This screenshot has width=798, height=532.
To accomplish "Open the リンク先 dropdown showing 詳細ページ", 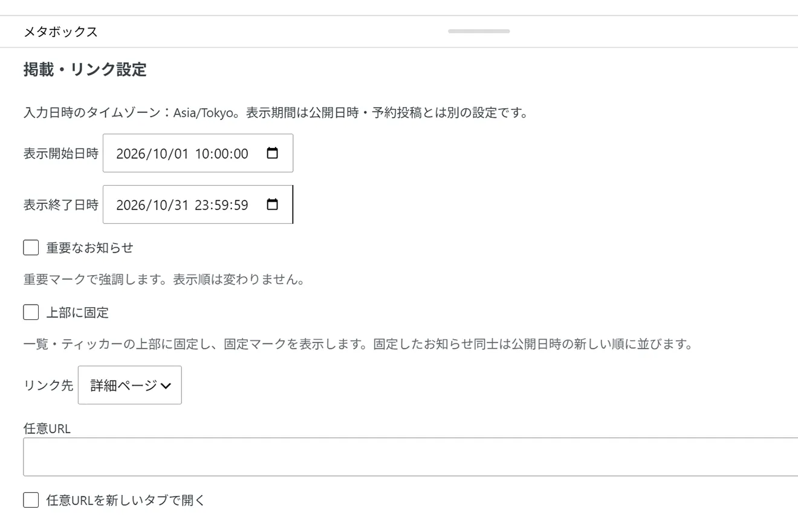I will point(130,385).
